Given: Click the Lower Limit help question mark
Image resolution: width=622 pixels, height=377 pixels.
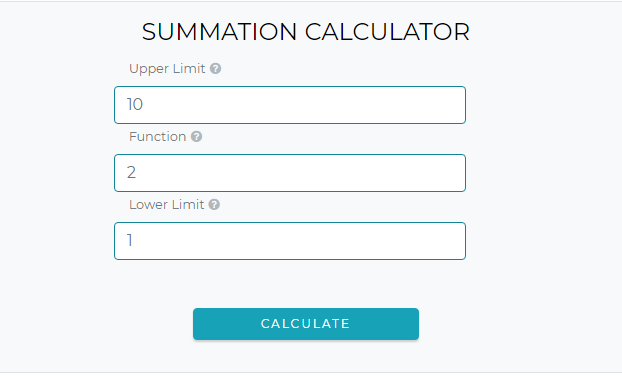Looking at the screenshot, I should click(214, 205).
